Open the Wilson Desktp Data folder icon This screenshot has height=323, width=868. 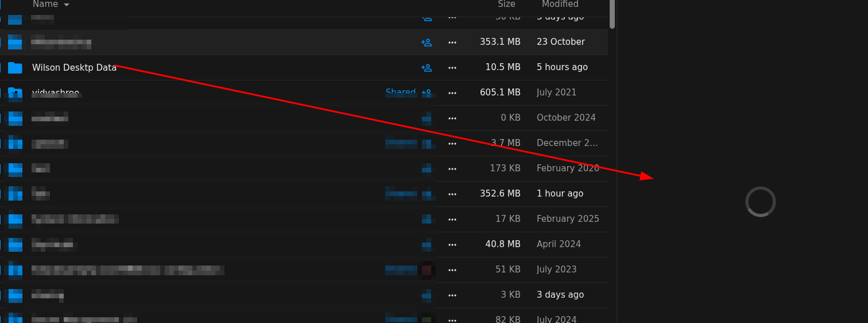tap(15, 68)
